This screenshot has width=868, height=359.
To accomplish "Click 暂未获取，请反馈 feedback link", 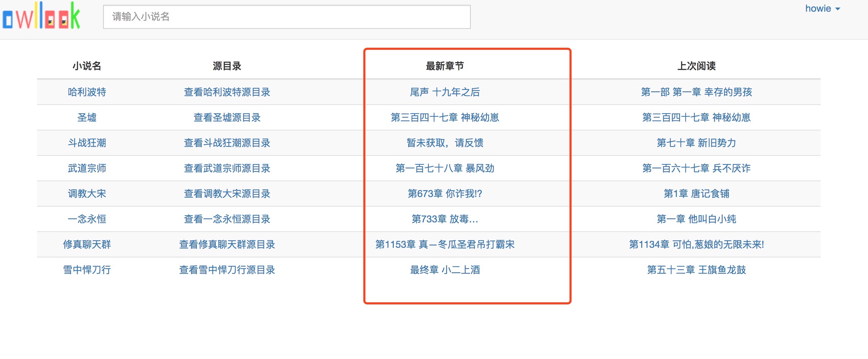I will (445, 143).
